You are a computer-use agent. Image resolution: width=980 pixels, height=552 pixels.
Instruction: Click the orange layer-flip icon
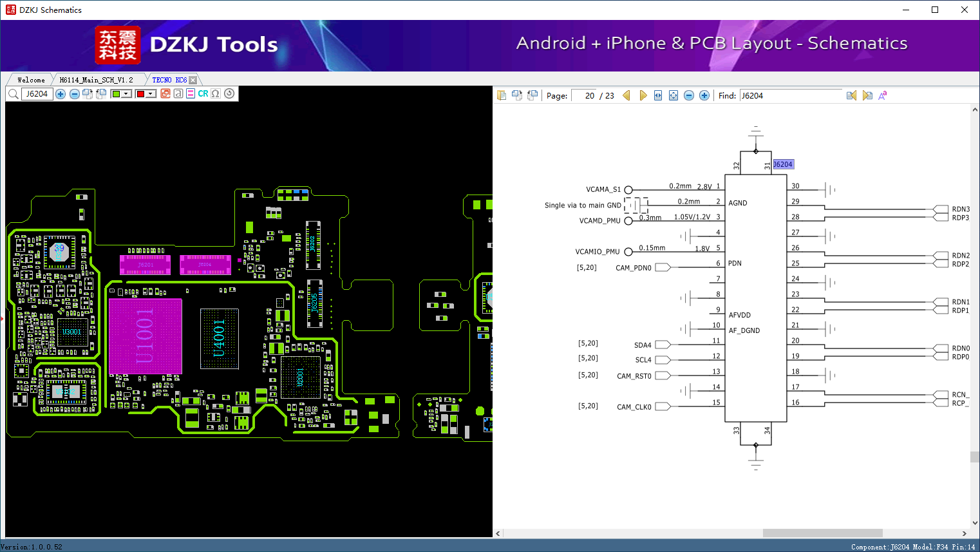[x=165, y=94]
